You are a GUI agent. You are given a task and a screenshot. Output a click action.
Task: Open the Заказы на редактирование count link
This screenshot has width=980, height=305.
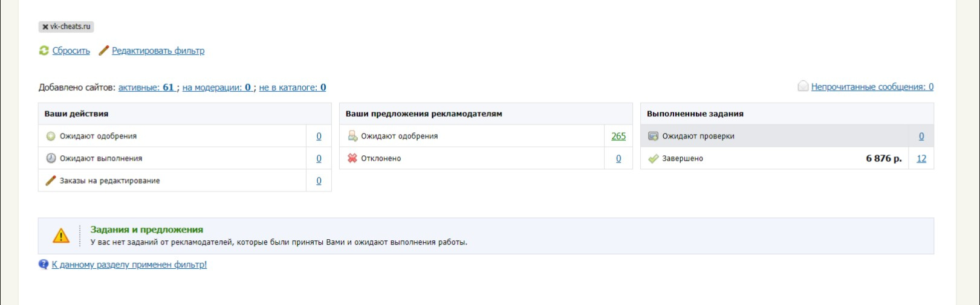pos(319,181)
